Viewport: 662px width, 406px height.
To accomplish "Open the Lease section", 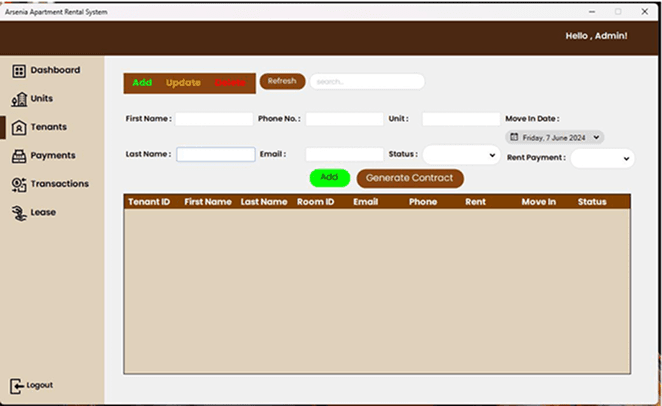I will point(43,212).
